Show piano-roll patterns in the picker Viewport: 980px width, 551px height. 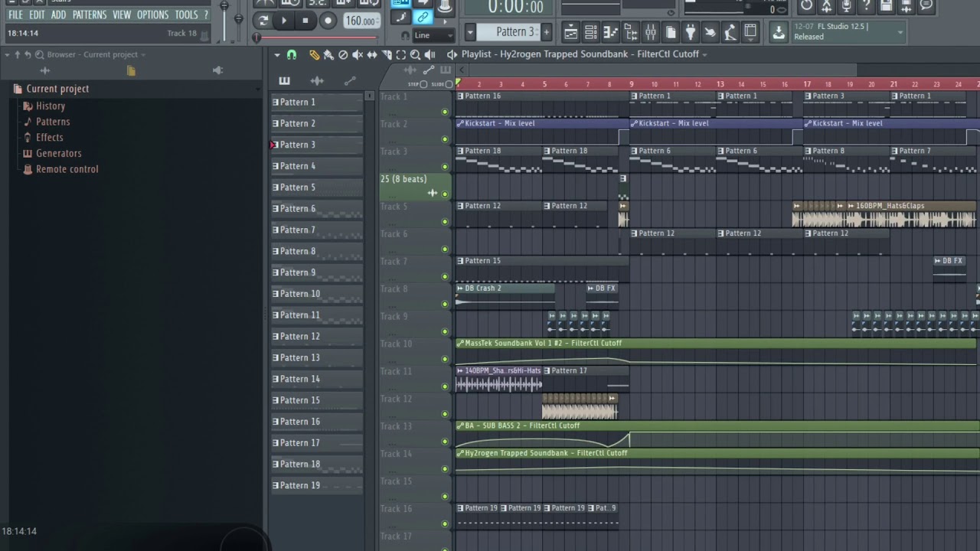coord(285,81)
